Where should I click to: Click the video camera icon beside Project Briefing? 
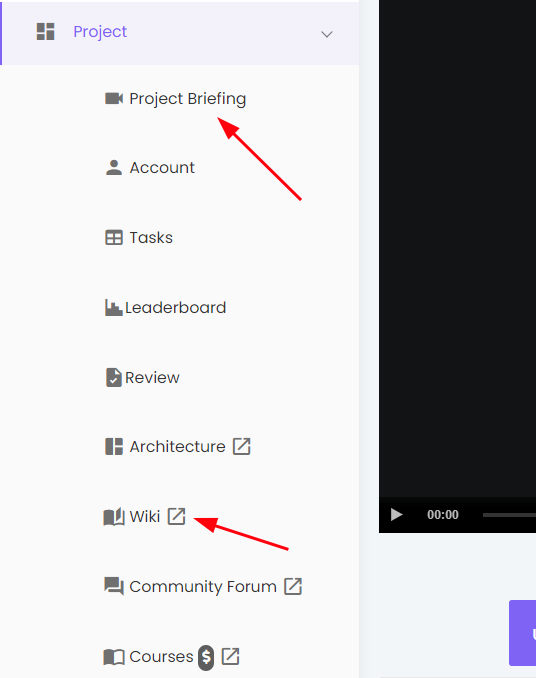click(x=114, y=99)
